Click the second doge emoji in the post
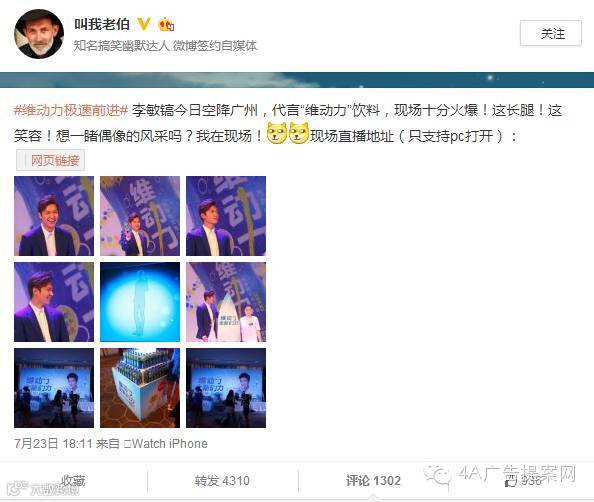The width and height of the screenshot is (594, 502). 299,133
